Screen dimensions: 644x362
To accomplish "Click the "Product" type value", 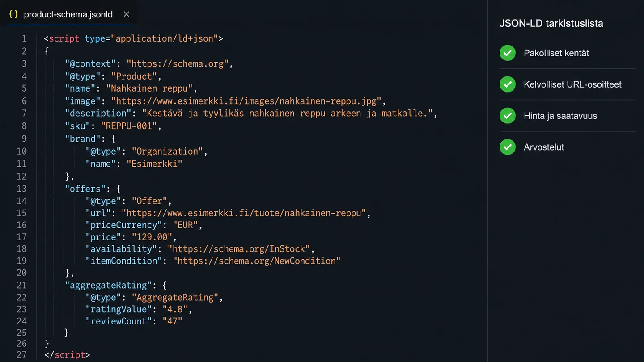I will point(134,76).
